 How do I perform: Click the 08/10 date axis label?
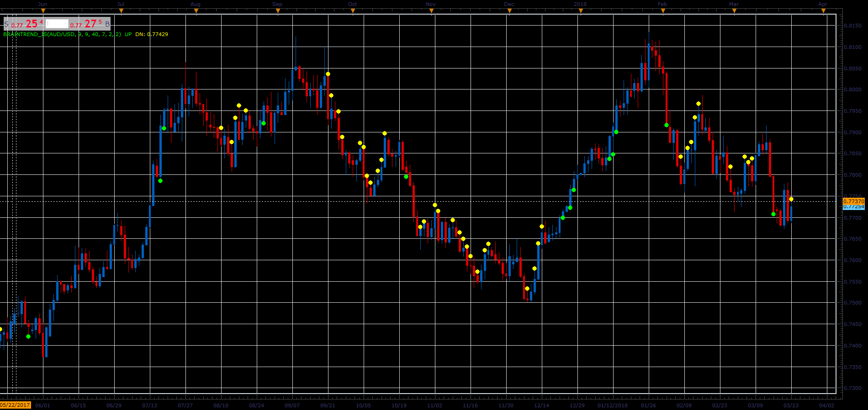point(221,405)
